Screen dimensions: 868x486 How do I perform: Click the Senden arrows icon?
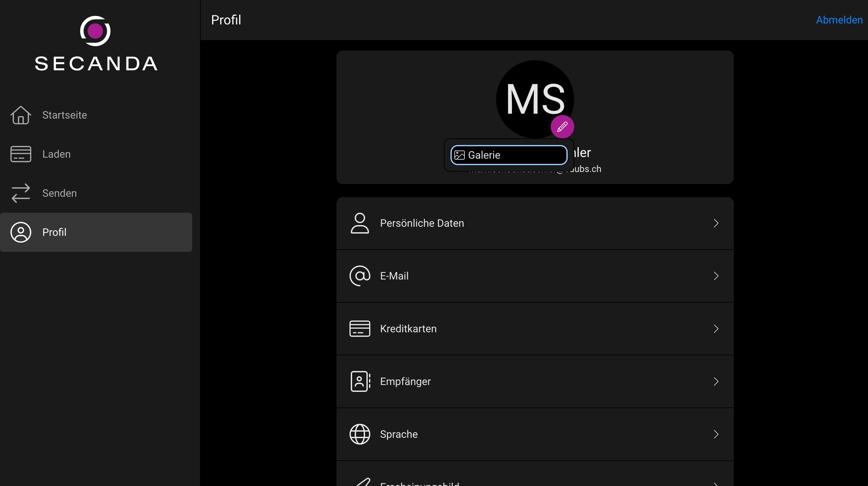(21, 193)
